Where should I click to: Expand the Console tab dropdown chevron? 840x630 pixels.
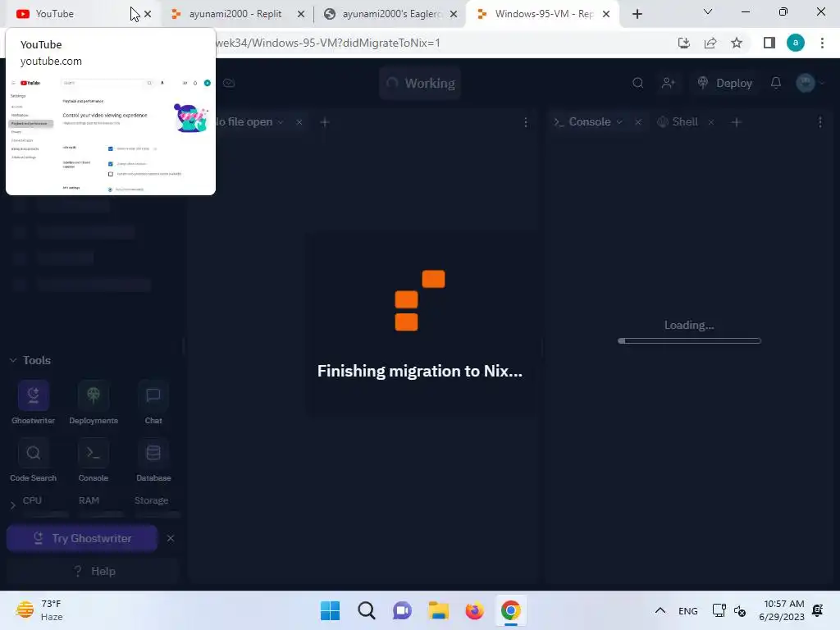(x=620, y=122)
